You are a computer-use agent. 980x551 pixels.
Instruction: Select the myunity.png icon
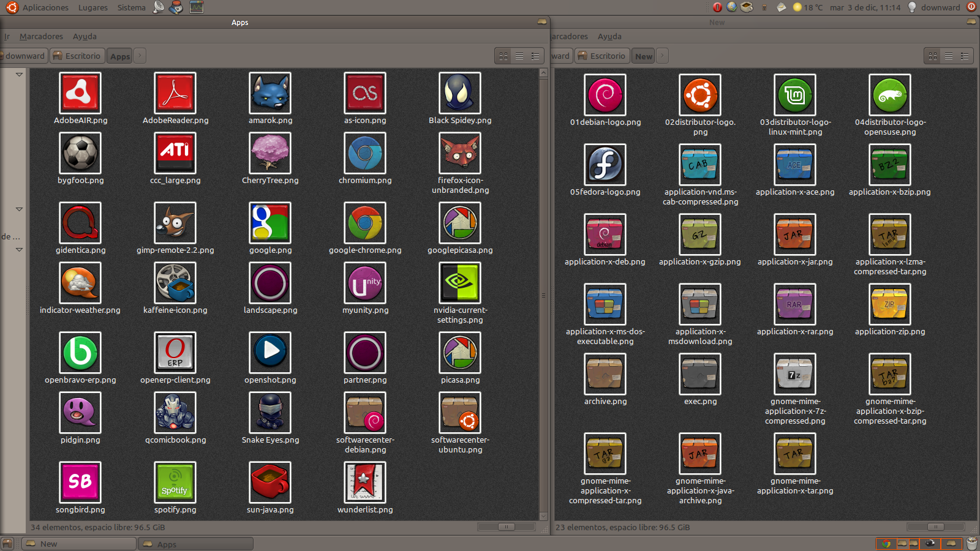coord(365,283)
